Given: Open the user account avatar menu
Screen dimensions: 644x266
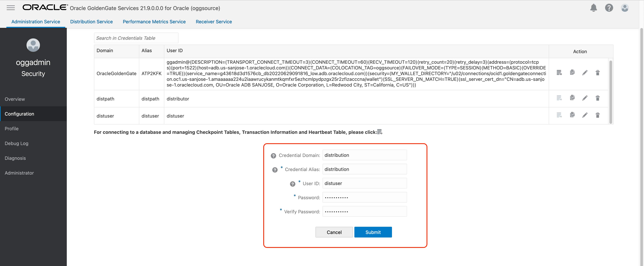Looking at the screenshot, I should [x=625, y=8].
